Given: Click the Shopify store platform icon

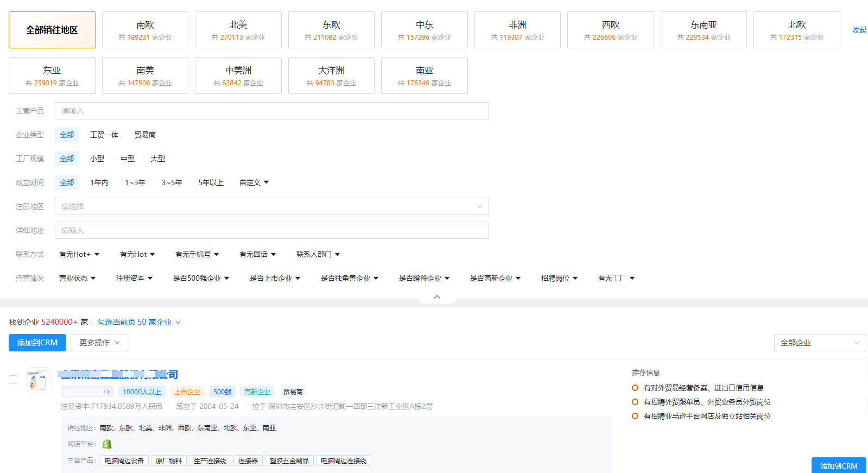Looking at the screenshot, I should (x=107, y=444).
